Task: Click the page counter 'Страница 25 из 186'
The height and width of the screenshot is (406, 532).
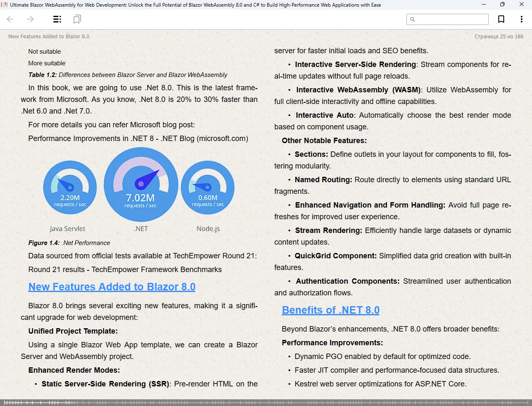Action: tap(499, 37)
